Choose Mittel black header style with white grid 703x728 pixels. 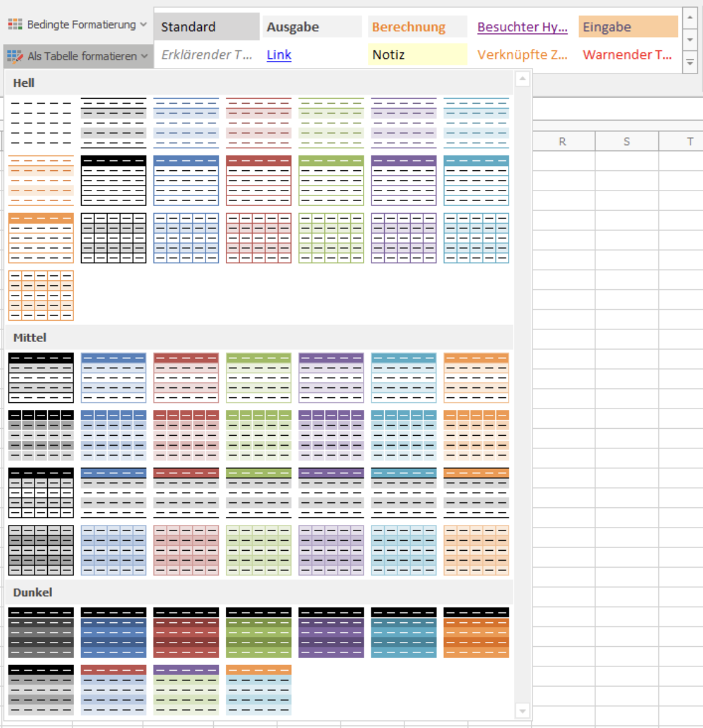tap(41, 493)
